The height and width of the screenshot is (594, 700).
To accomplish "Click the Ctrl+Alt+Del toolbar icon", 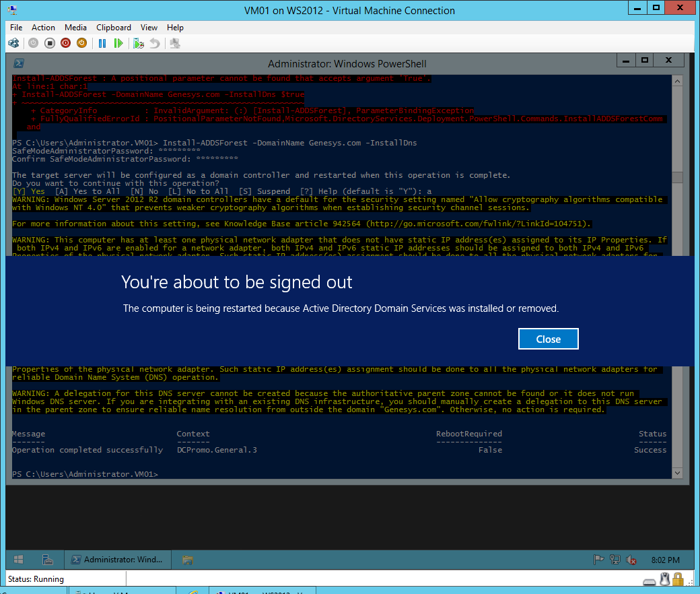I will (x=13, y=43).
